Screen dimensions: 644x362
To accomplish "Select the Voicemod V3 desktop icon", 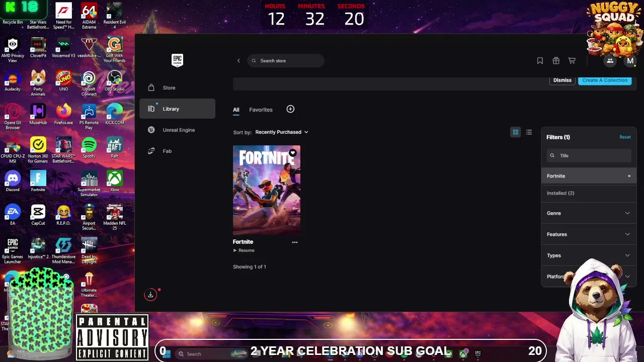I will [x=63, y=47].
